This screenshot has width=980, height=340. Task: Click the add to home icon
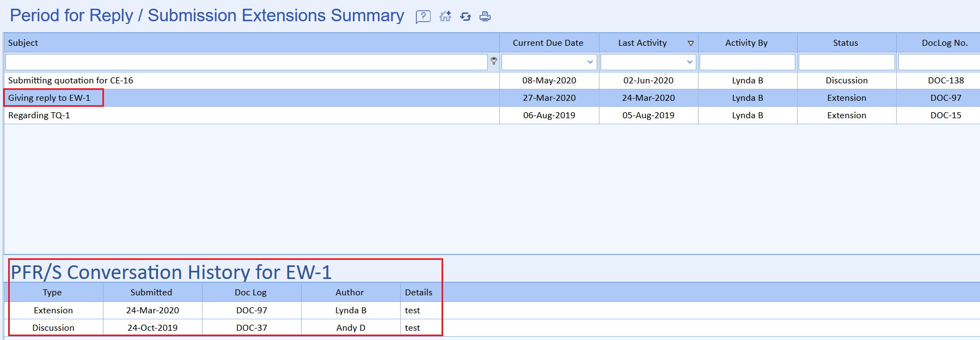coord(445,16)
